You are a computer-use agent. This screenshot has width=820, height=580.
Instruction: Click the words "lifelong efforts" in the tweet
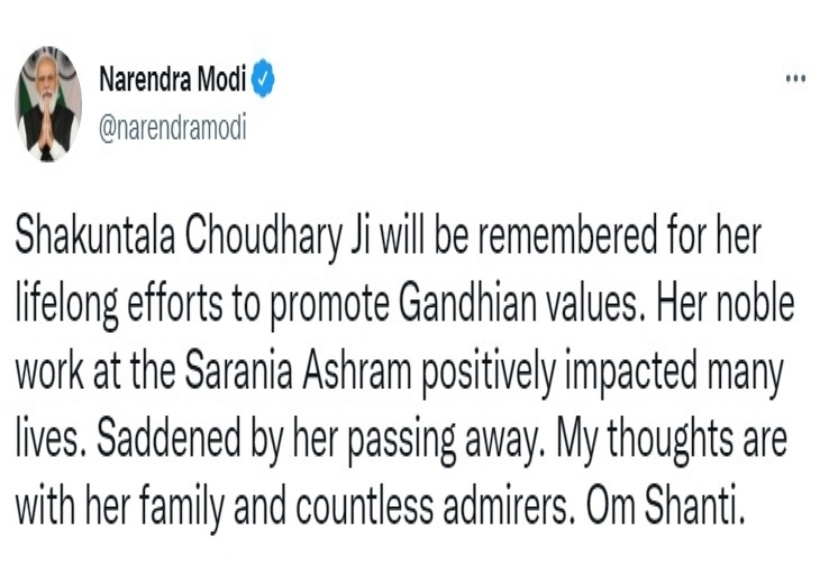[119, 304]
